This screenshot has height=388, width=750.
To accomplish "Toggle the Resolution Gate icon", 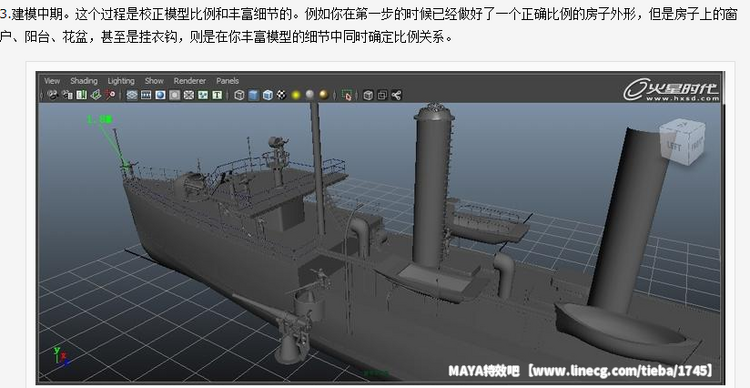I will [160, 95].
